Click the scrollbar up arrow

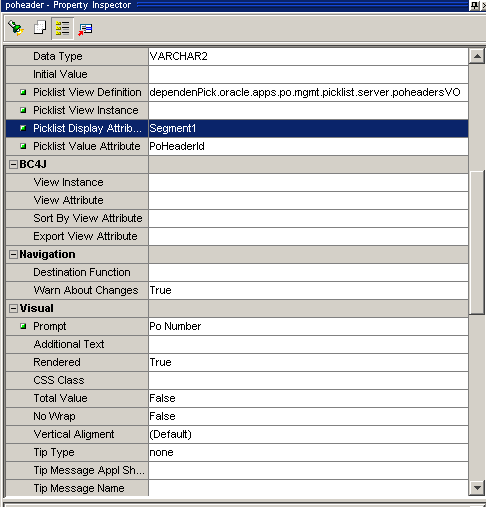pyautogui.click(x=477, y=56)
